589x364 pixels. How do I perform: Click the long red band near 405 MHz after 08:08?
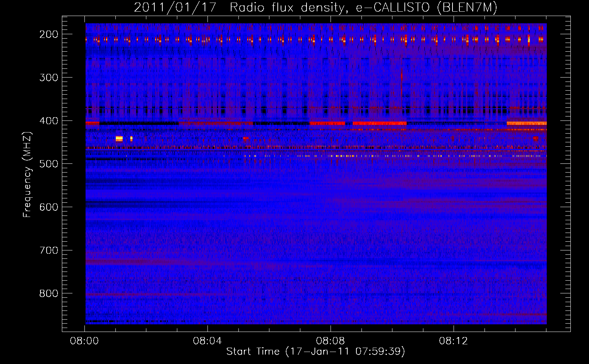coord(380,123)
